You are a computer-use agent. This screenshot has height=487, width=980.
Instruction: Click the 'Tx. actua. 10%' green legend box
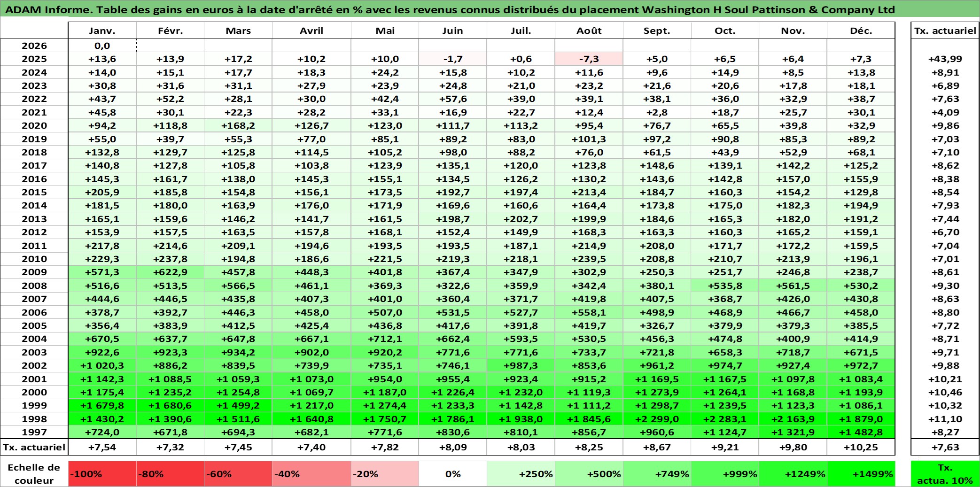tap(945, 474)
